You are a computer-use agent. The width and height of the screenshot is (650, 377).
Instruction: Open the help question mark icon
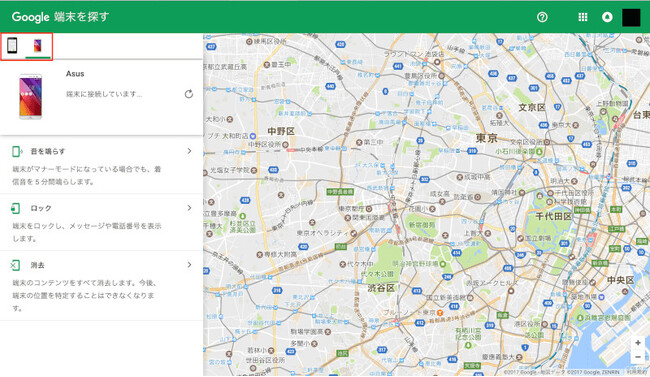click(x=542, y=17)
